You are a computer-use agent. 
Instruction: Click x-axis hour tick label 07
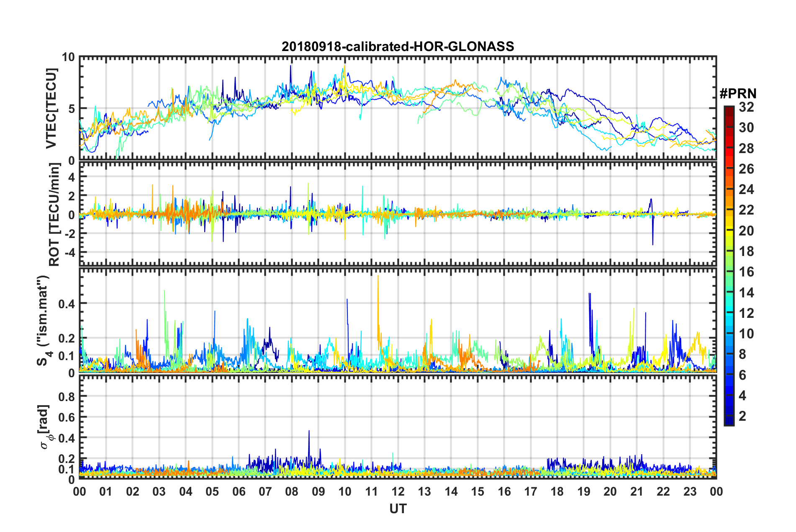(265, 491)
